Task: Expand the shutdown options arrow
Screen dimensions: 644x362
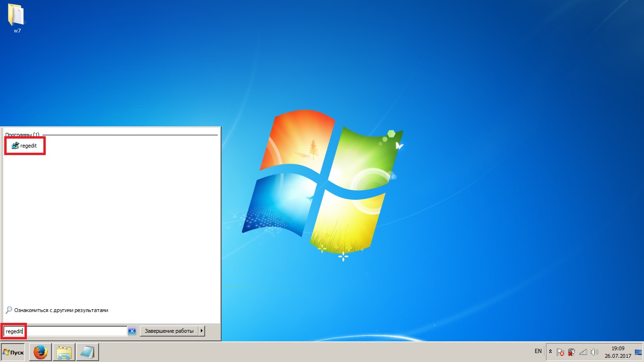Action: click(202, 331)
